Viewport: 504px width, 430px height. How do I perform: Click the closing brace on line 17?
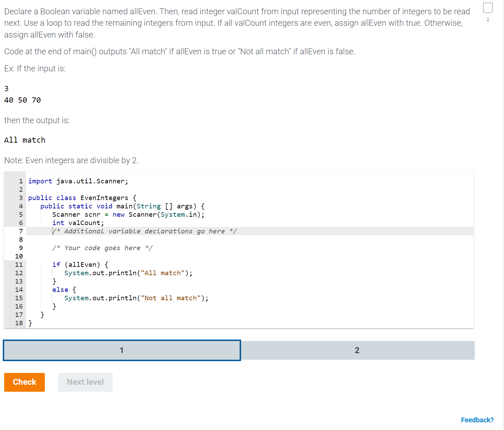coord(42,315)
